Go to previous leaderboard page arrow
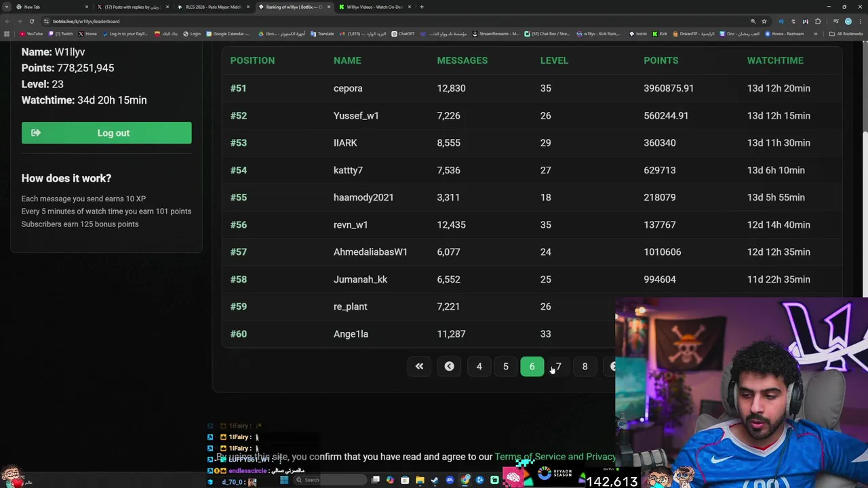Viewport: 868px width, 488px height. coord(449,367)
